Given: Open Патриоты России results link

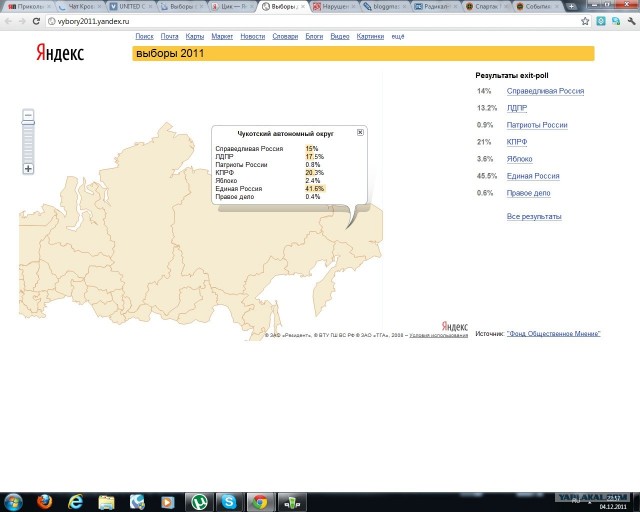Looking at the screenshot, I should point(537,125).
